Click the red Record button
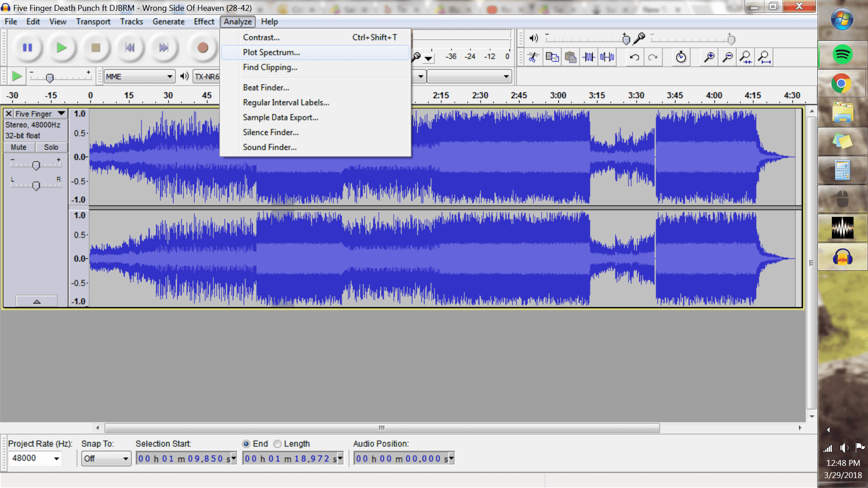The width and height of the screenshot is (868, 488). [203, 47]
